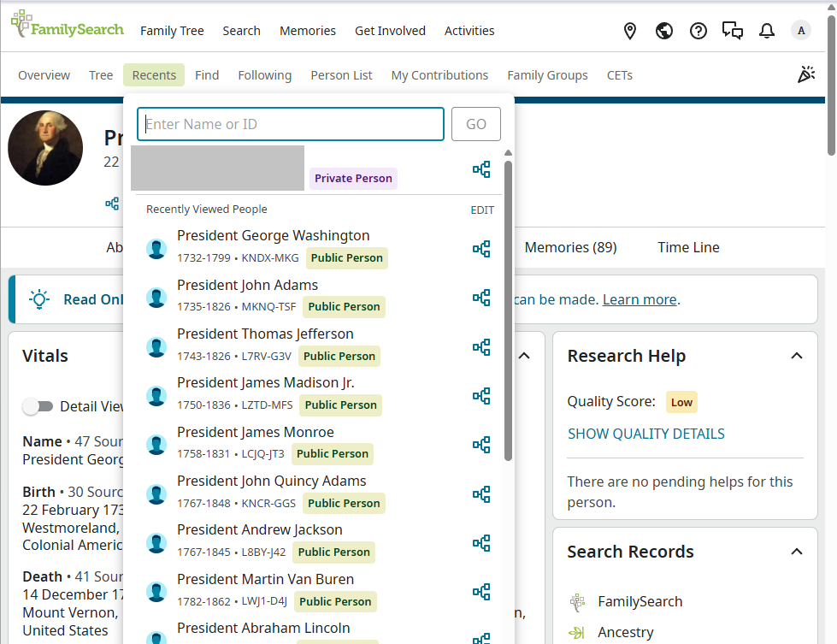Click the Ancestry leaf icon
This screenshot has height=644, width=837.
pyautogui.click(x=577, y=633)
